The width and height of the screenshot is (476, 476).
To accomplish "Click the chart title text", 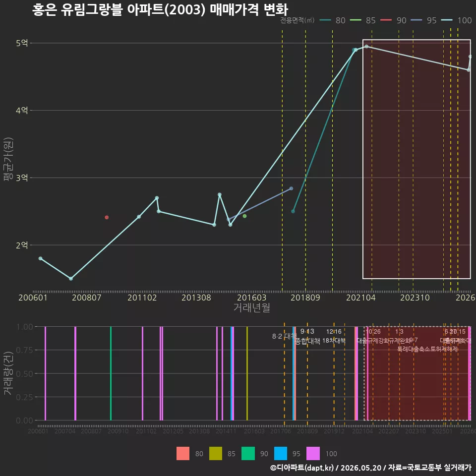I will [160, 9].
